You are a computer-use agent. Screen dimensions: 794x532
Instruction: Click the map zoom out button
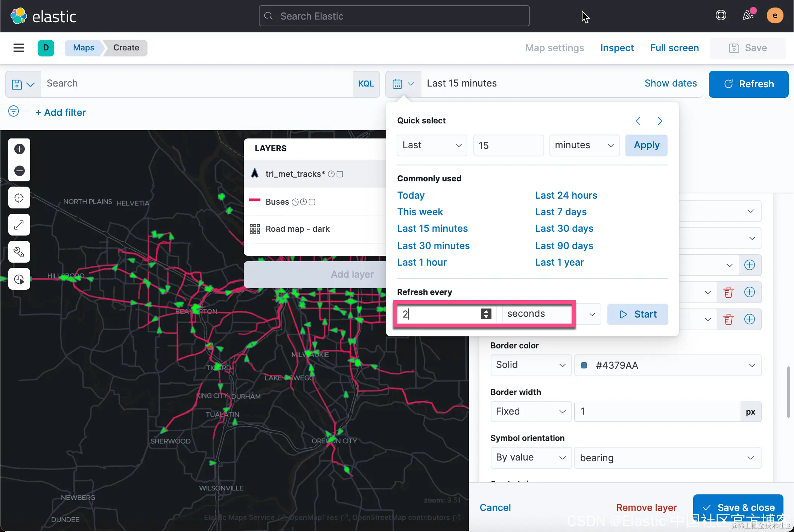20,171
